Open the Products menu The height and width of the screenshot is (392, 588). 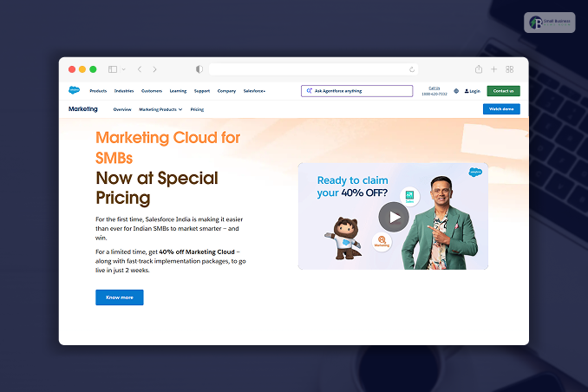coord(98,91)
